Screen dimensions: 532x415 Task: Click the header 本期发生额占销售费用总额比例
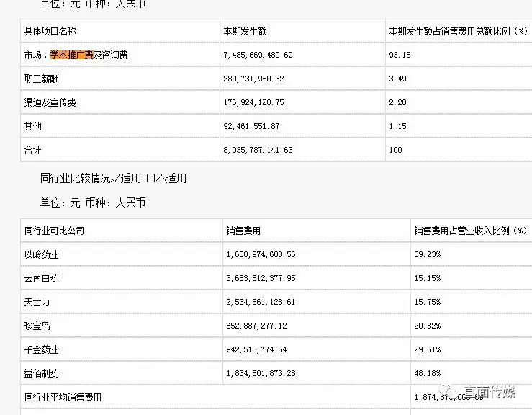click(458, 31)
